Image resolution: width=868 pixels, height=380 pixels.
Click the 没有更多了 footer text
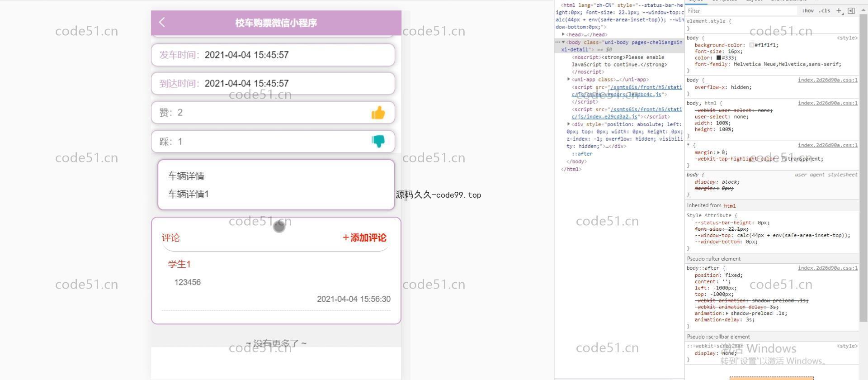coord(276,343)
